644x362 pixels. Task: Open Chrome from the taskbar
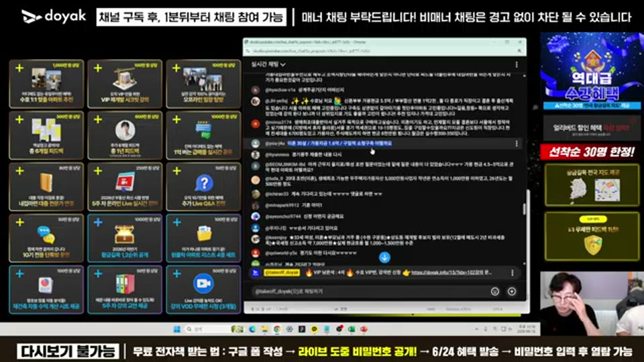(277, 329)
